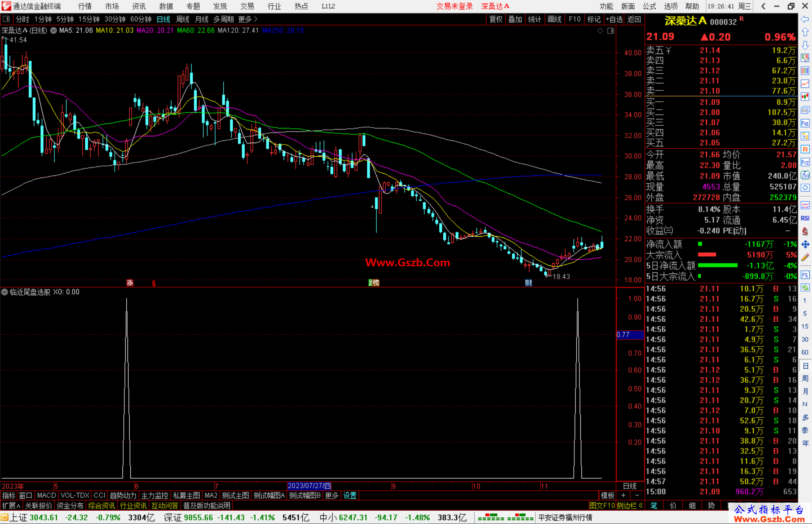812x524 pixels.
Task: Open the 行情 menu
Action: [85, 6]
